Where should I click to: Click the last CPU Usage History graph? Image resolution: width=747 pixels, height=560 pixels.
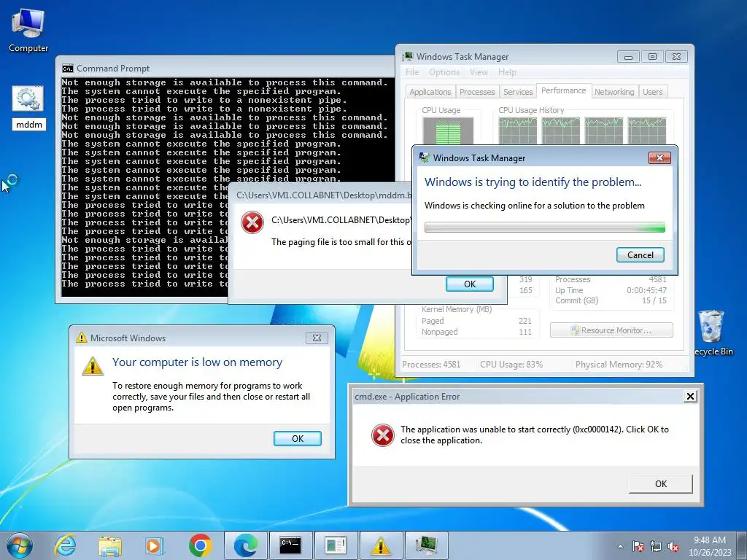pyautogui.click(x=647, y=130)
